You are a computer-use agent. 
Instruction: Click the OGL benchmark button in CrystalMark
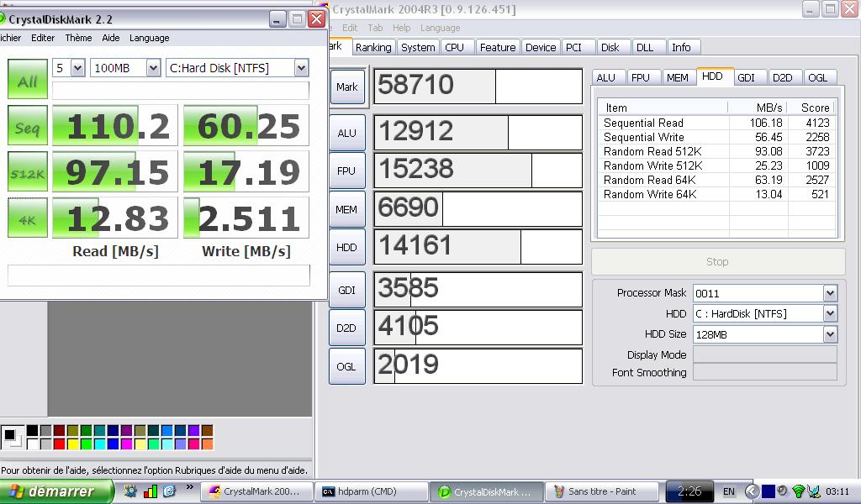click(347, 366)
